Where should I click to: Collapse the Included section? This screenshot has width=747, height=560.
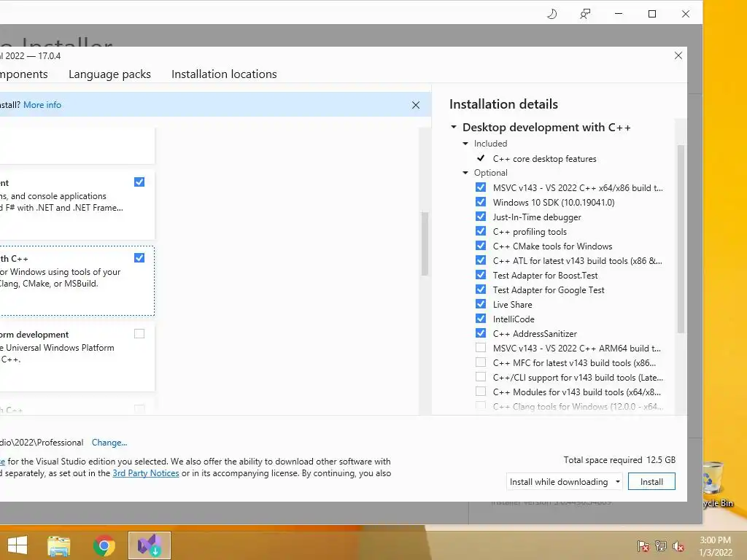[465, 144]
